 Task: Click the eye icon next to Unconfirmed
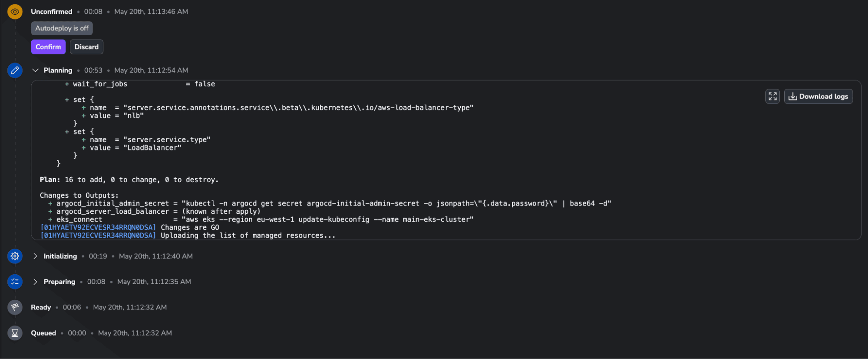pos(15,12)
